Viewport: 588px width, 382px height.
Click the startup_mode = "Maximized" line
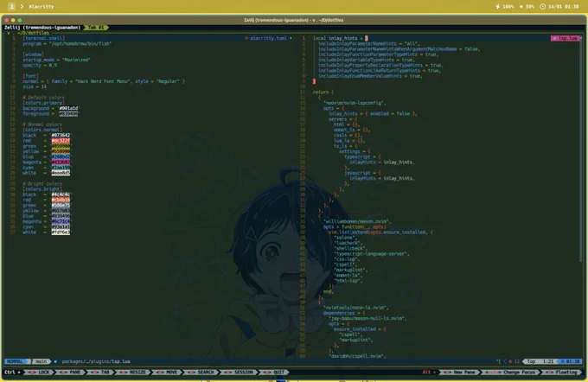pos(56,60)
